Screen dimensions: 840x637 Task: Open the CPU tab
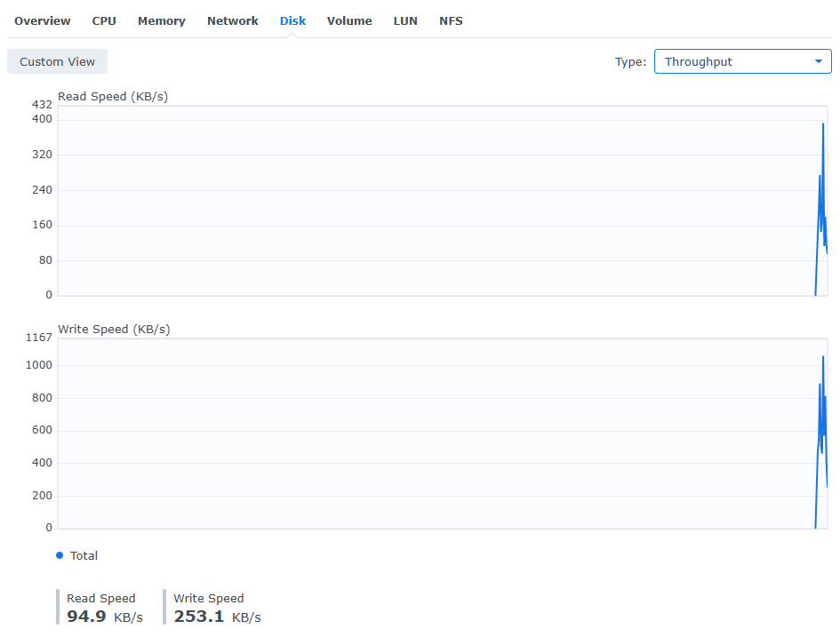coord(104,20)
